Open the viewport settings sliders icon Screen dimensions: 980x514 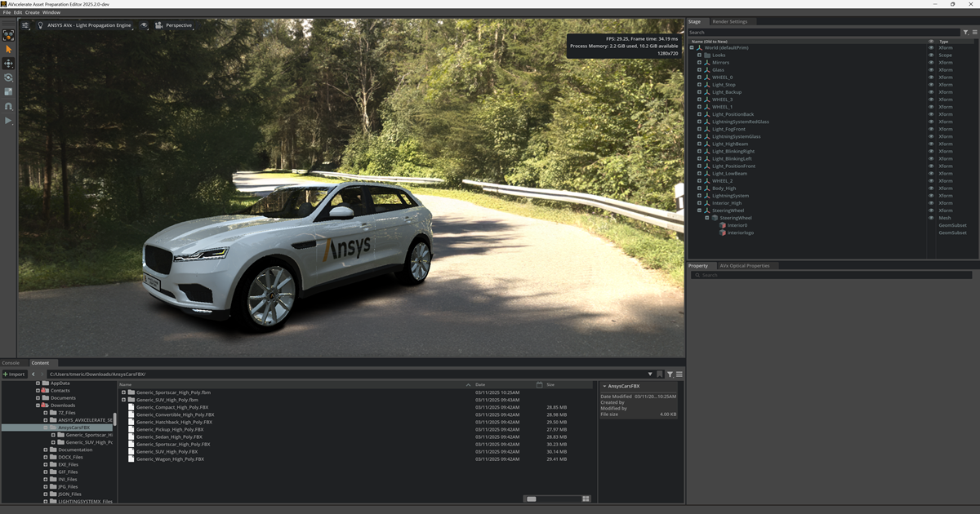pyautogui.click(x=25, y=25)
